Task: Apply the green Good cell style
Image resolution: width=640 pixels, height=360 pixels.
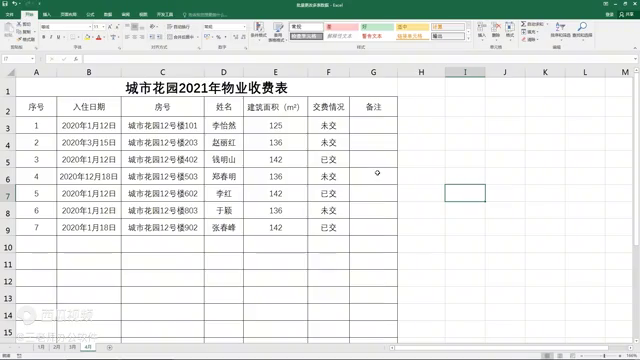Action: click(x=377, y=27)
